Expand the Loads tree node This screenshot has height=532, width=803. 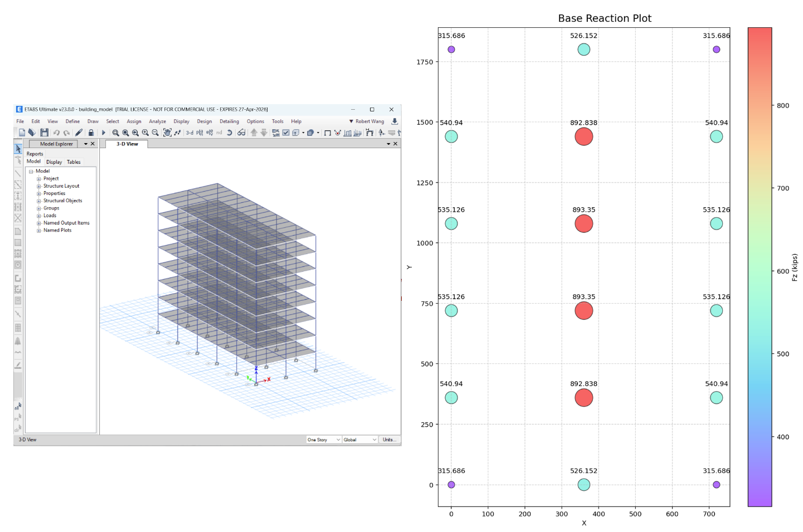(39, 216)
